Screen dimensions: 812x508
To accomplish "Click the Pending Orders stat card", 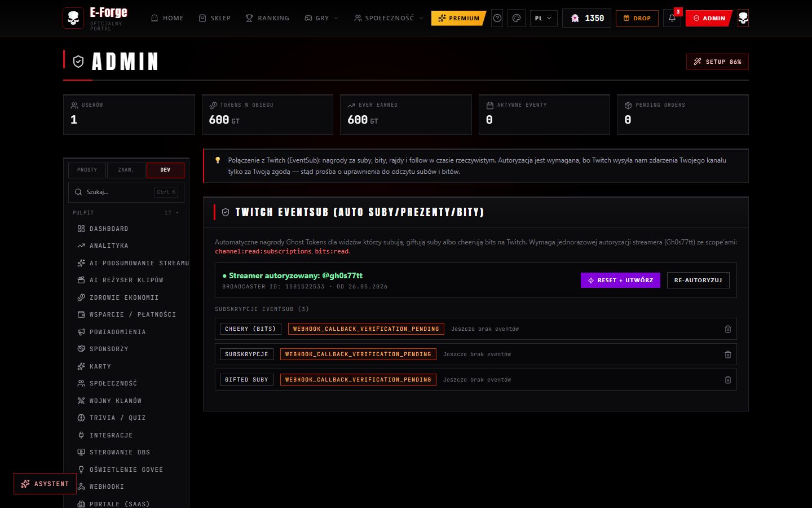I will pos(683,115).
